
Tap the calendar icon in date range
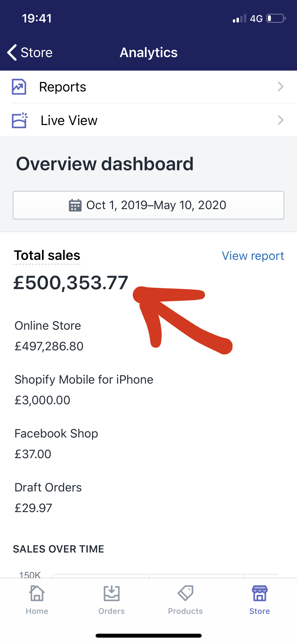(75, 205)
